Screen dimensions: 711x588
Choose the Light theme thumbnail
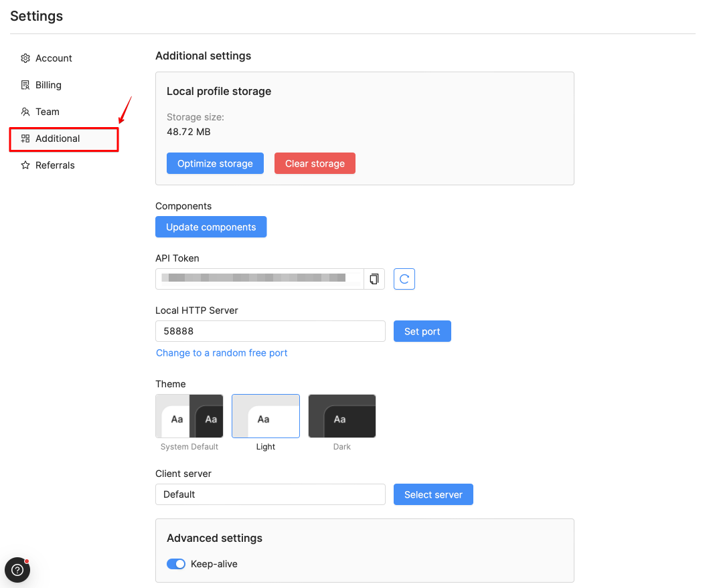pyautogui.click(x=266, y=416)
